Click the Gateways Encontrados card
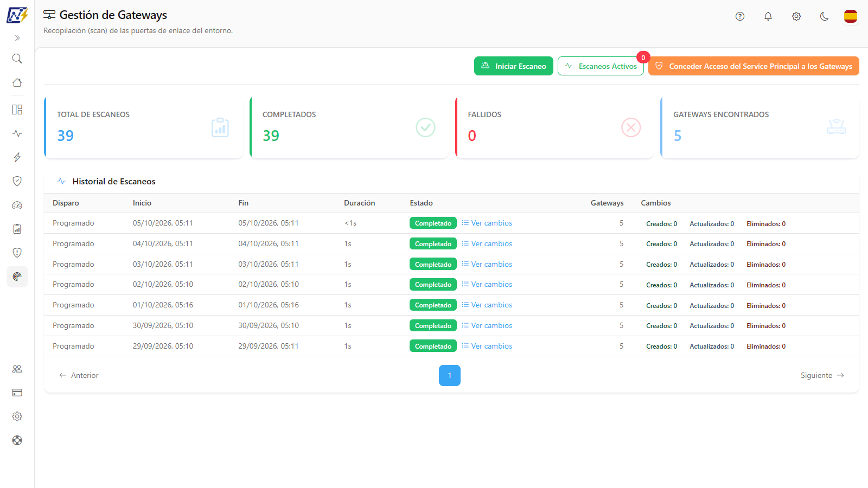868x488 pixels. [760, 127]
